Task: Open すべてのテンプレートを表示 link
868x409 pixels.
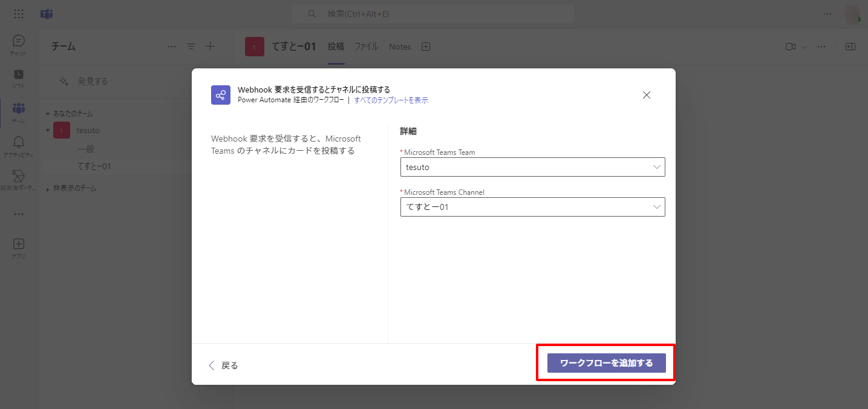Action: 391,100
